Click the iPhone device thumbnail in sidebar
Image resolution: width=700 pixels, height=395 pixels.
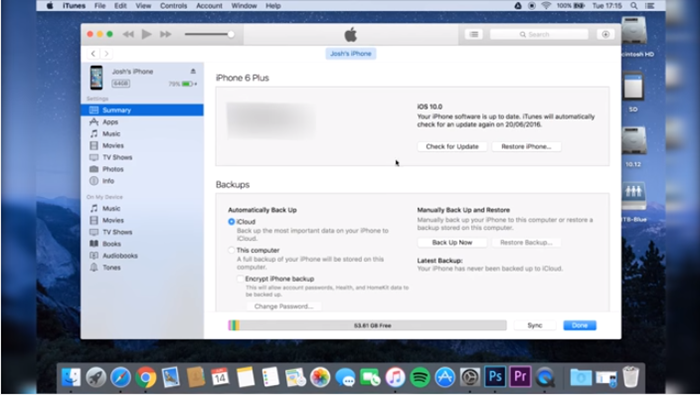(96, 78)
